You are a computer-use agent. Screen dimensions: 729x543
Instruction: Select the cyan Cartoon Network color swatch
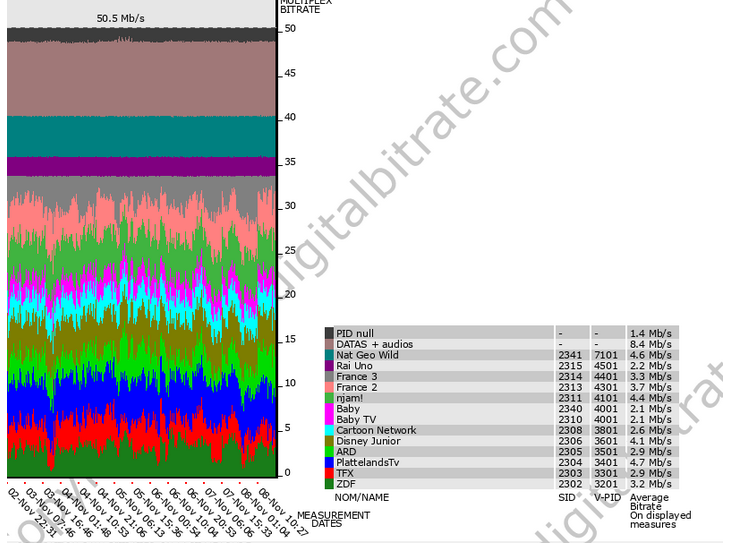(329, 430)
